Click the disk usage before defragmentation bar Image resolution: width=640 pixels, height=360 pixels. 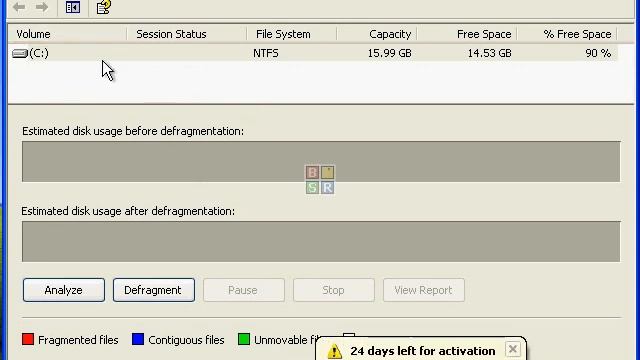tap(321, 162)
